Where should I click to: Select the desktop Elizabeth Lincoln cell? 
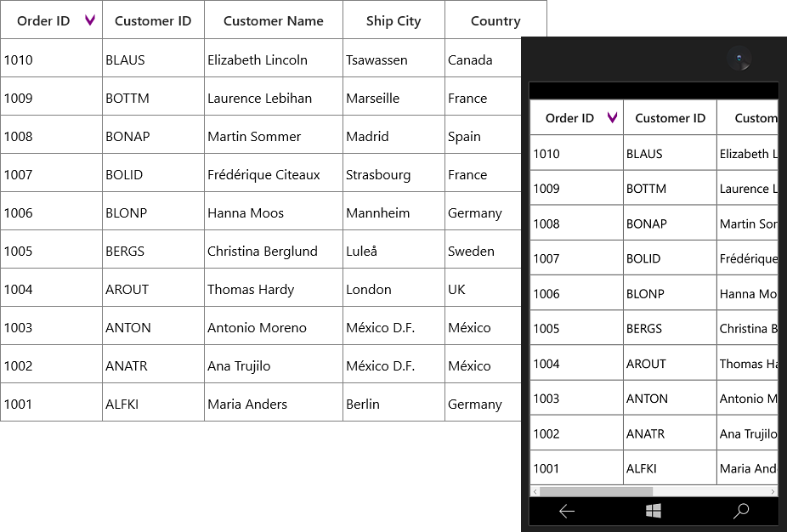pyautogui.click(x=274, y=59)
